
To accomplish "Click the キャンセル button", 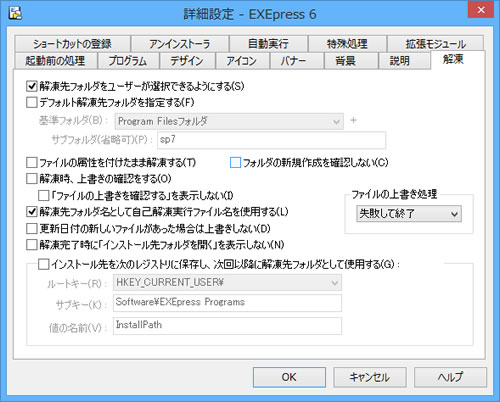I will click(370, 377).
